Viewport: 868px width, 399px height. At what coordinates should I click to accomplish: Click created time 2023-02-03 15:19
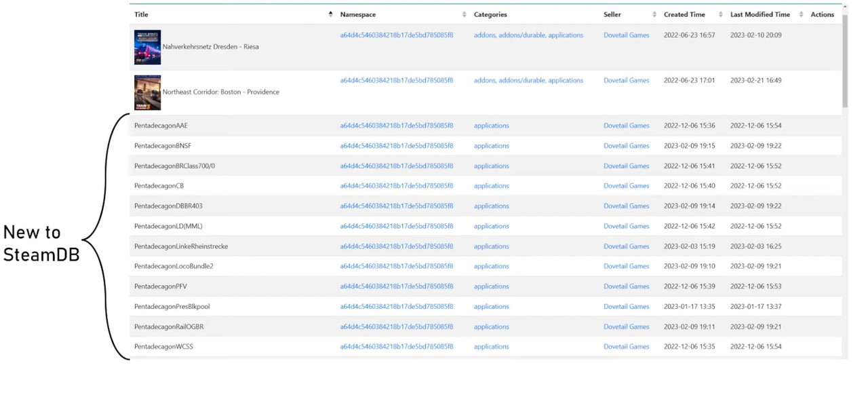pyautogui.click(x=689, y=246)
